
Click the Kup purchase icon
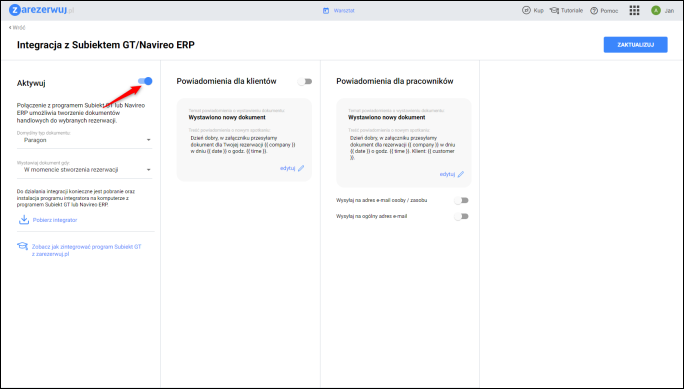pyautogui.click(x=527, y=10)
